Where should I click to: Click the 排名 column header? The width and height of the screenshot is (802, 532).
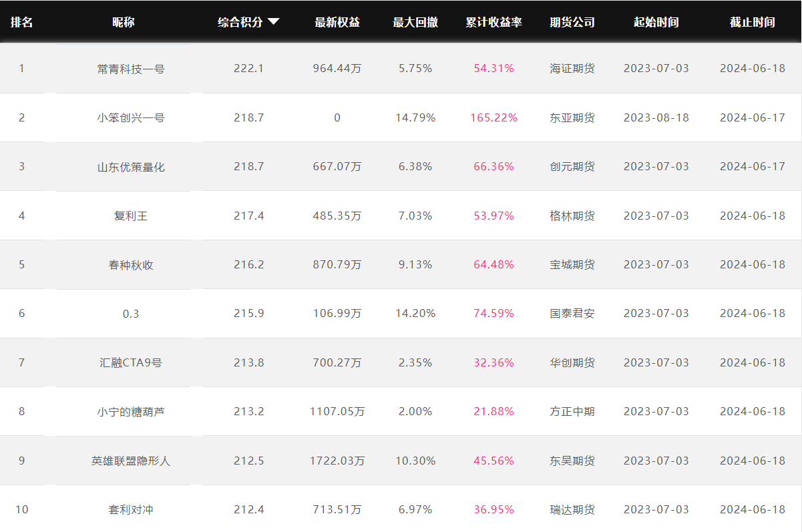tap(21, 22)
